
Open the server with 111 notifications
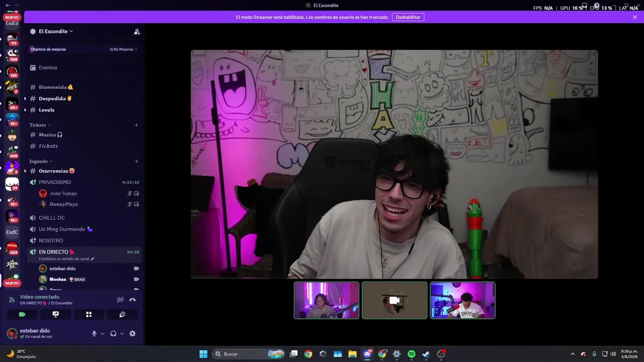(x=12, y=39)
